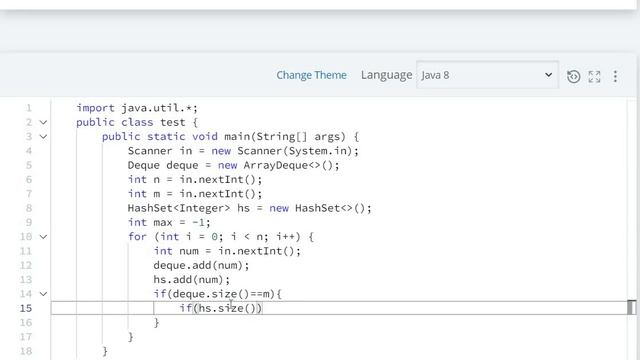Click 'public static void main(String[] args)' text
Viewport: 640px width, 360px height.
click(224, 137)
